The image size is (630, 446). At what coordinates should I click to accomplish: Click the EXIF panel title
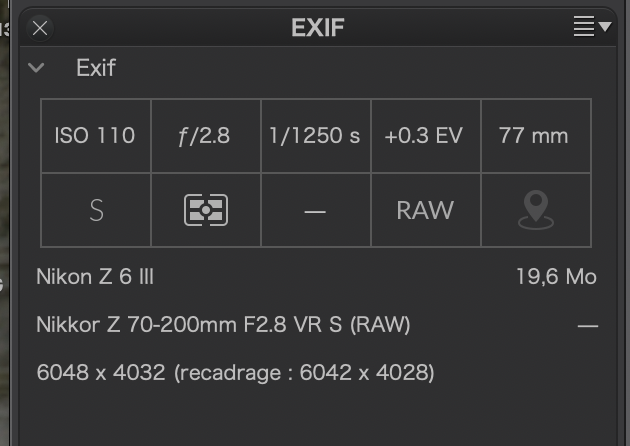[318, 28]
